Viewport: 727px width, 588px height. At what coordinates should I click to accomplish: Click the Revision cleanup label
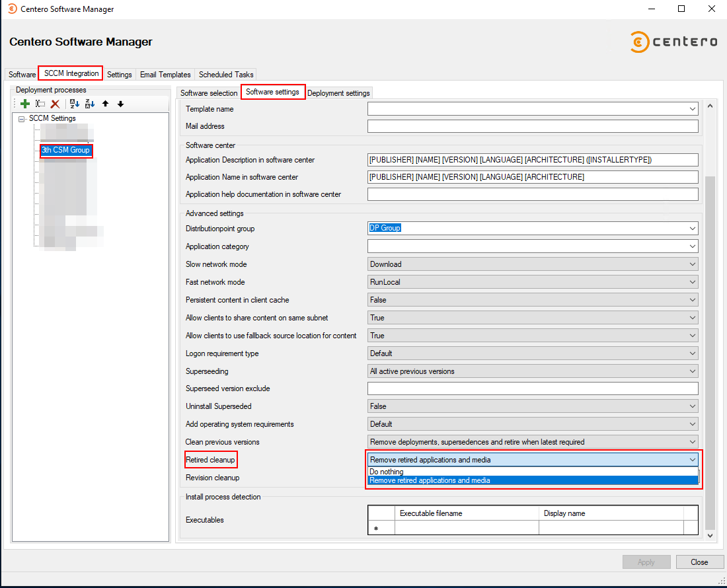tap(212, 478)
